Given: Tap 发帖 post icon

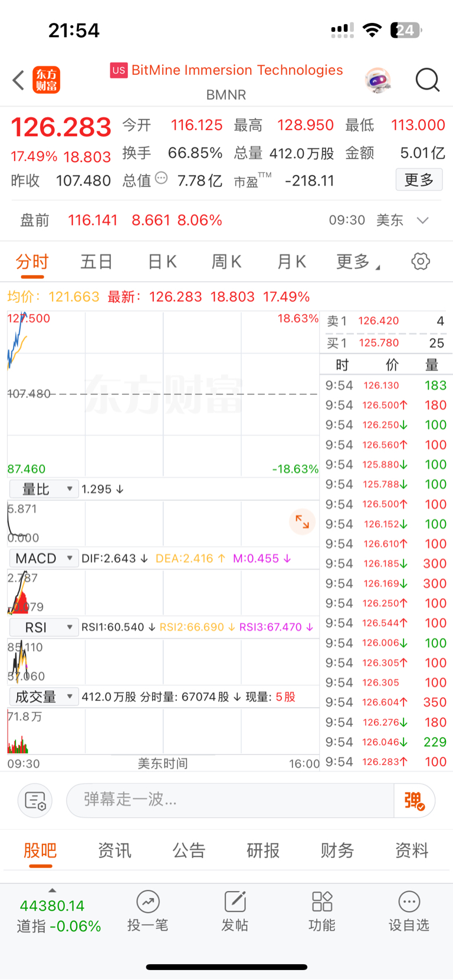Looking at the screenshot, I should (x=235, y=910).
